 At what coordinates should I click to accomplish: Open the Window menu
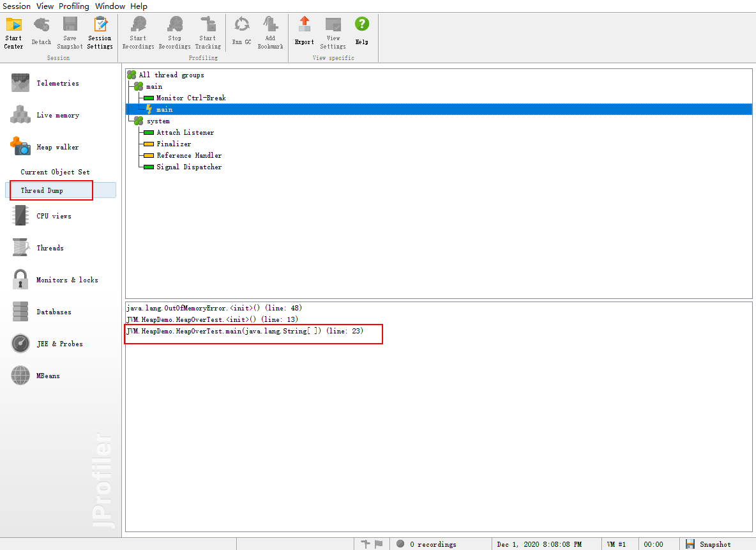pyautogui.click(x=110, y=6)
